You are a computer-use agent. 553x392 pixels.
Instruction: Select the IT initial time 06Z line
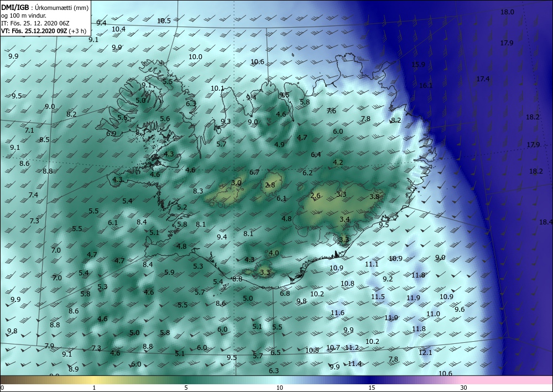coord(35,23)
